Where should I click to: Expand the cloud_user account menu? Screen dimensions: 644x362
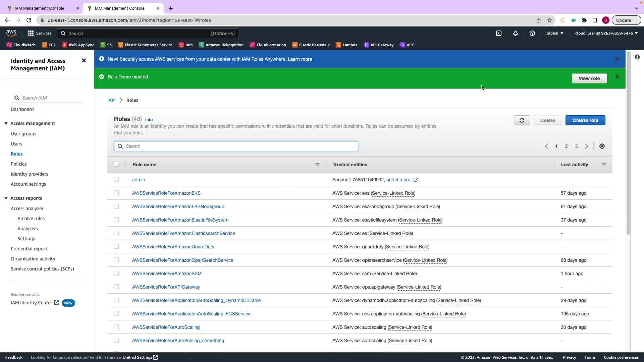pyautogui.click(x=606, y=33)
